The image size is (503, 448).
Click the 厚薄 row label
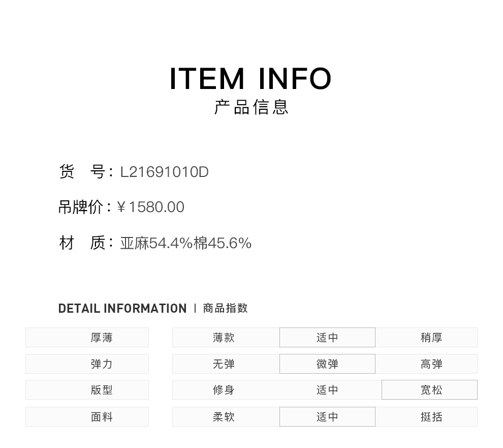click(102, 338)
